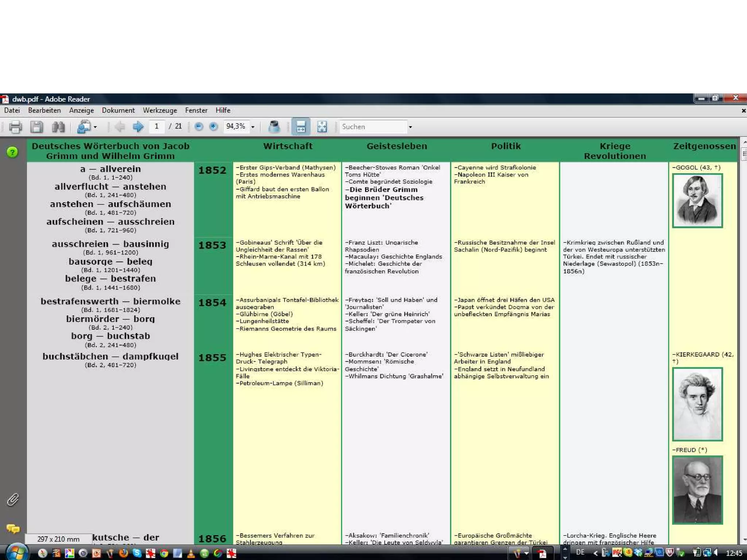This screenshot has width=747, height=560.
Task: Click the print icon in toolbar
Action: (x=15, y=127)
